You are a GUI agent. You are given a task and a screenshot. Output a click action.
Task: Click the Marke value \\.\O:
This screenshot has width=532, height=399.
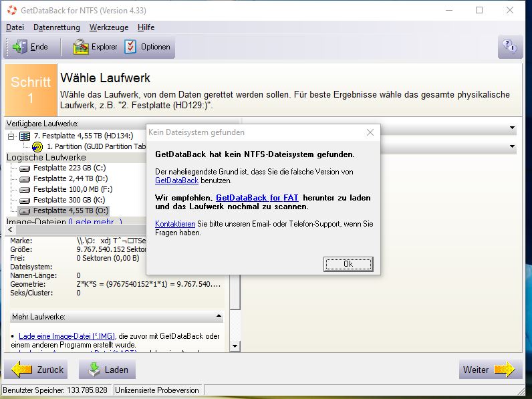(x=112, y=241)
